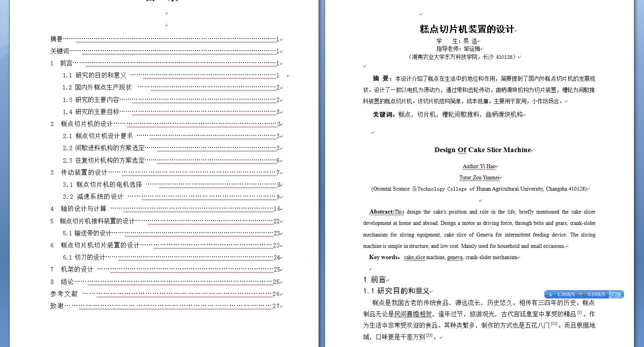Click page number 27 beside 致谢
The image size is (644, 347).
tap(276, 306)
